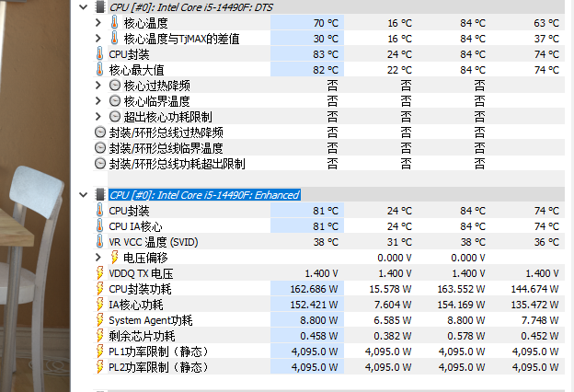Expand the 超出核心功耗限制 item
The image size is (574, 392).
click(99, 117)
